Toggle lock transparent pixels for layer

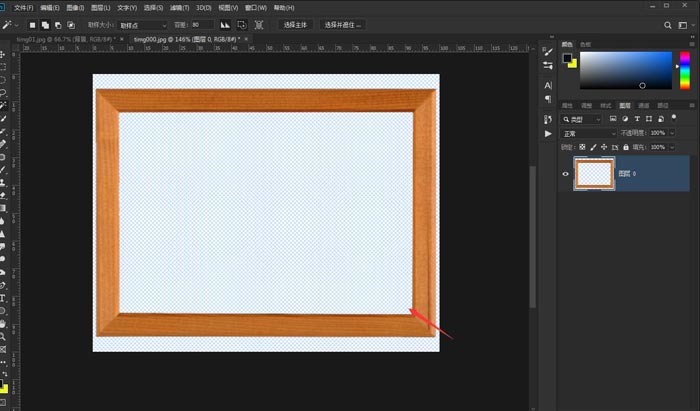tap(584, 147)
